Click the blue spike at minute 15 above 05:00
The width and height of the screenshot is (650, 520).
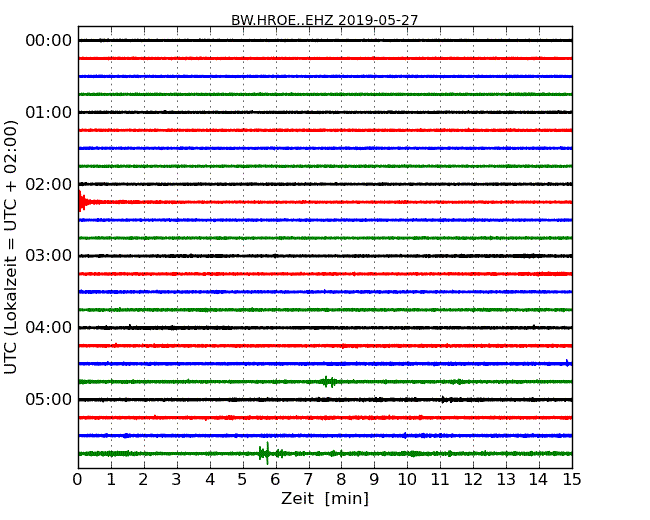point(568,363)
